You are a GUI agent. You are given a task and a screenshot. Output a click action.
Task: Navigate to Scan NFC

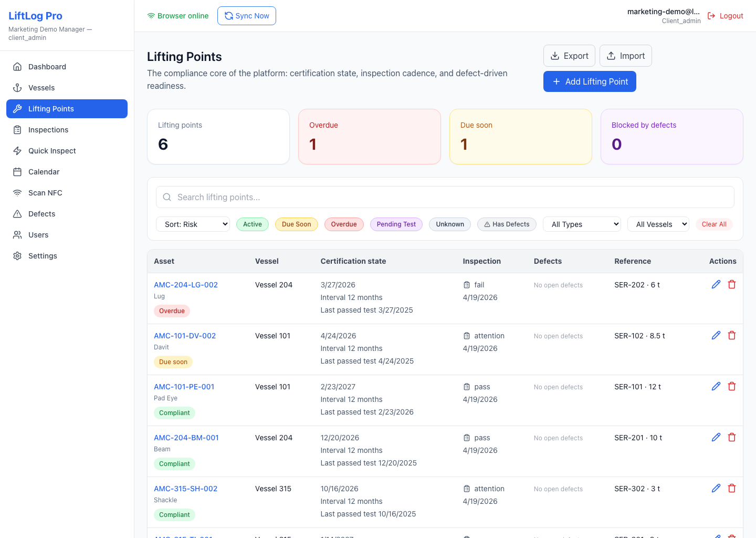pyautogui.click(x=67, y=193)
